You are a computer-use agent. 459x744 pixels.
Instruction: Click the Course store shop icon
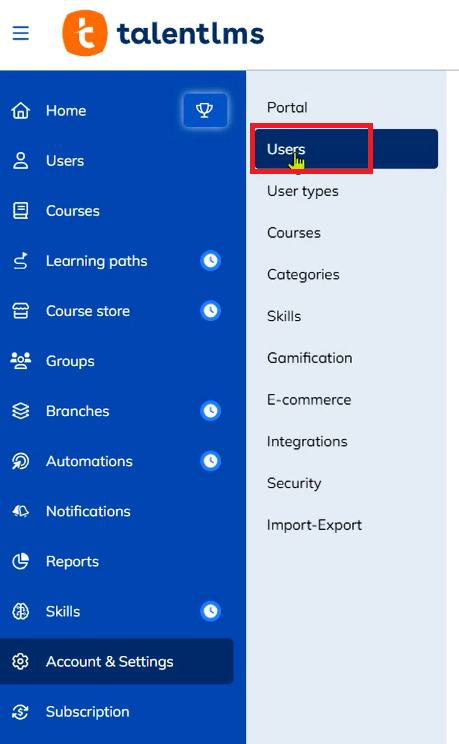click(20, 311)
